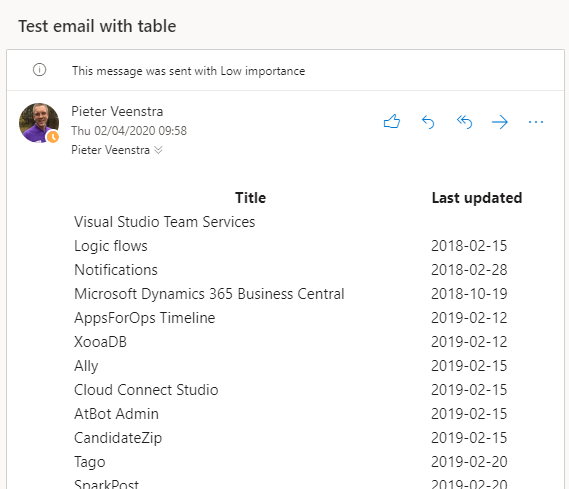The image size is (569, 489).
Task: Select 'Microsoft Dynamics 365 Business Central' cell
Action: pyautogui.click(x=209, y=293)
